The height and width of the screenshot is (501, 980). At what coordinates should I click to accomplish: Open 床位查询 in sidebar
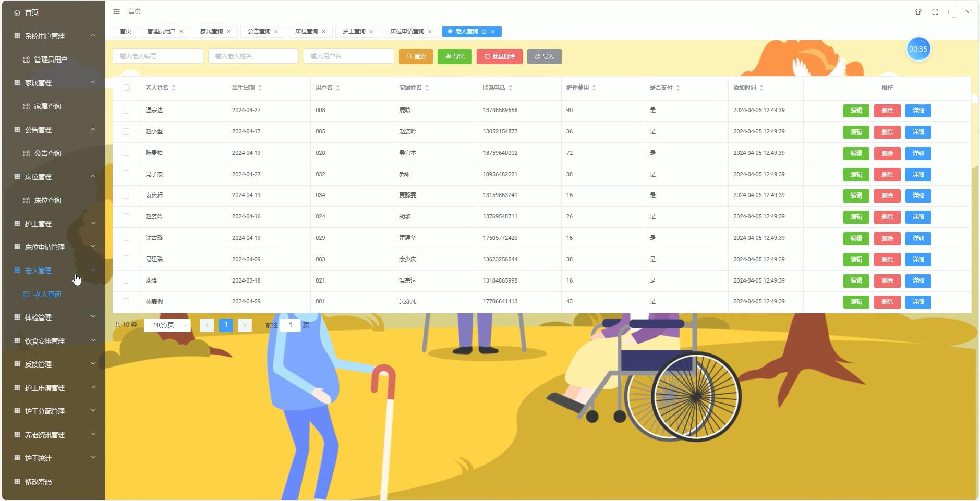coord(47,200)
